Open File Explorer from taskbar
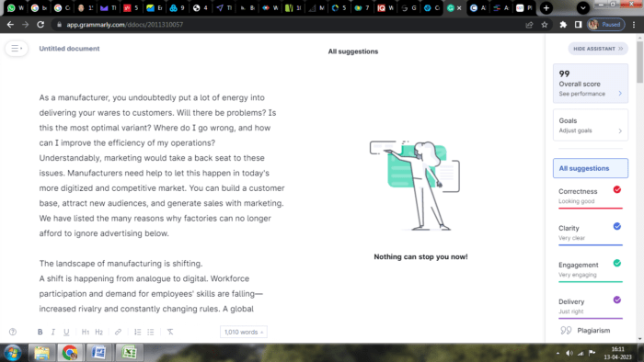Viewport: 644px width, 362px height. tap(41, 353)
